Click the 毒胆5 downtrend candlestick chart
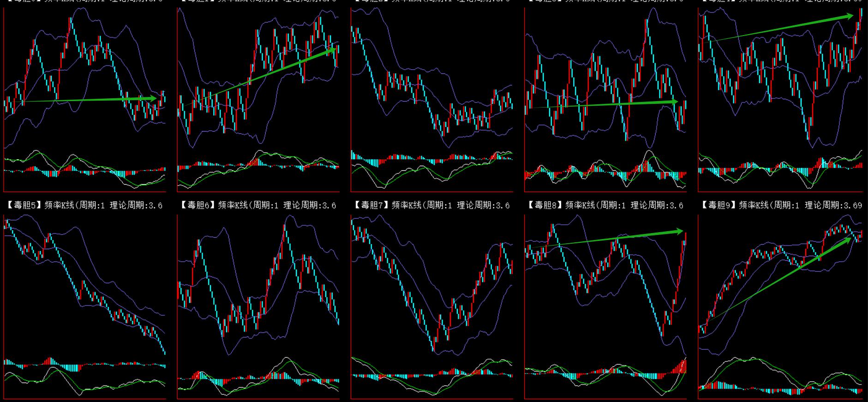The image size is (868, 402). [x=84, y=286]
